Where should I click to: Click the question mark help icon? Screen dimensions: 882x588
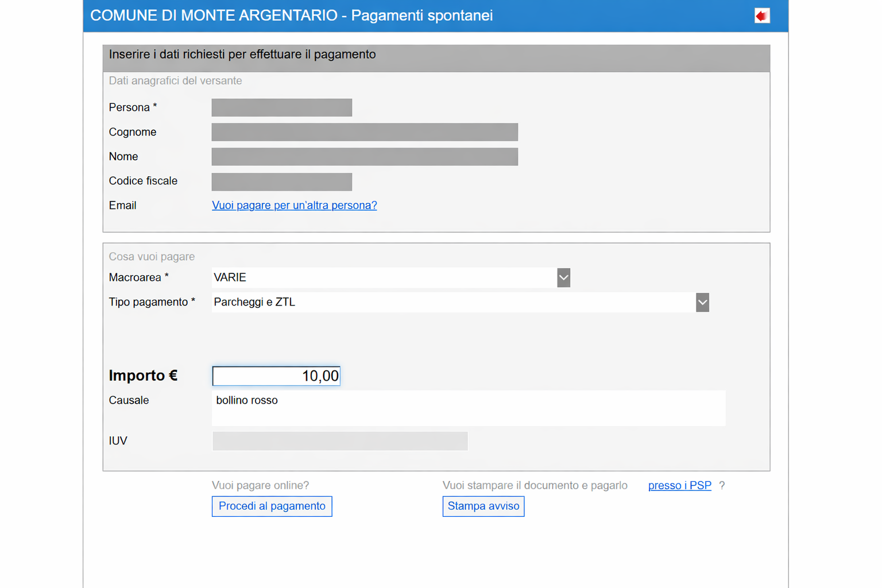pos(722,486)
